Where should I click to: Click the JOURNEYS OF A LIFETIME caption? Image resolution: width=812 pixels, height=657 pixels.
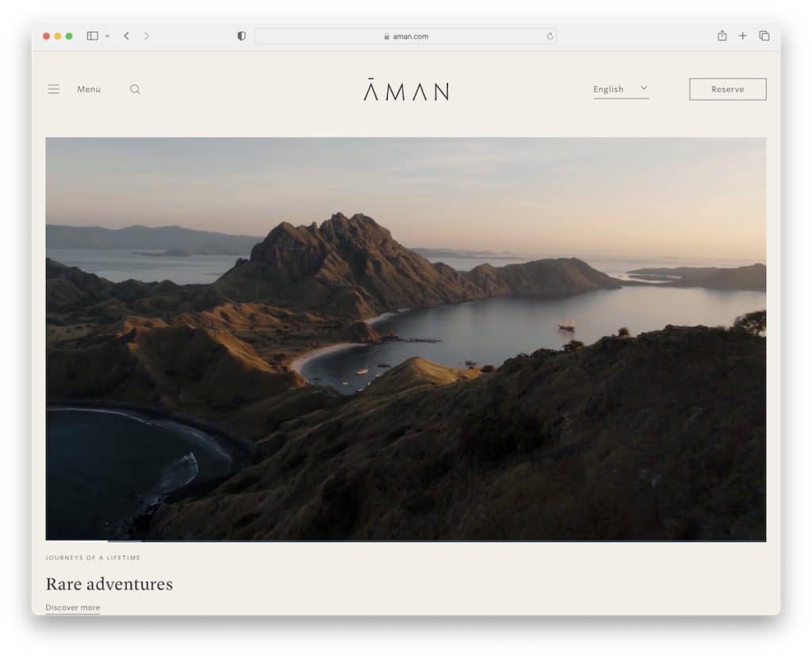94,558
